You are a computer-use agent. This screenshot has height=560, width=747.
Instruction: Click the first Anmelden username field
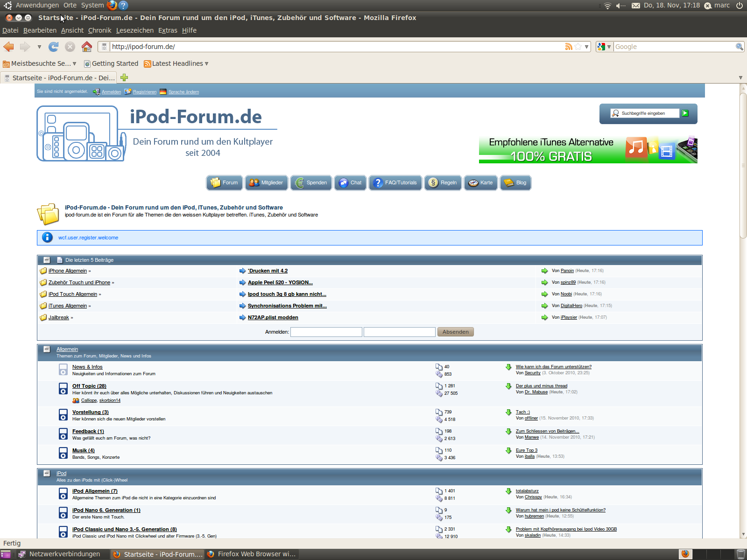[x=326, y=332]
